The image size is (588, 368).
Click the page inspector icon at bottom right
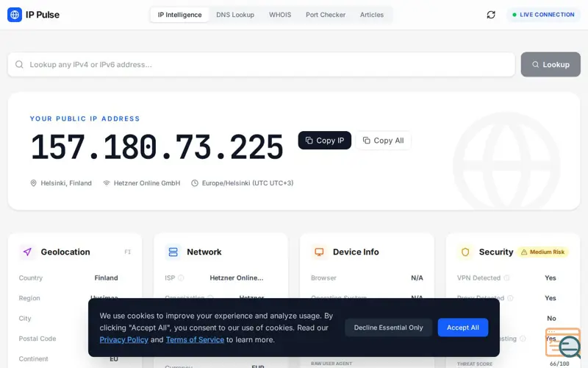(x=563, y=343)
